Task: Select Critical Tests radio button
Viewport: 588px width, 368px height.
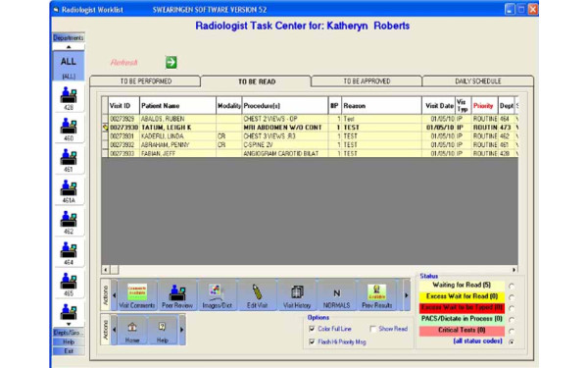Action: click(x=512, y=331)
